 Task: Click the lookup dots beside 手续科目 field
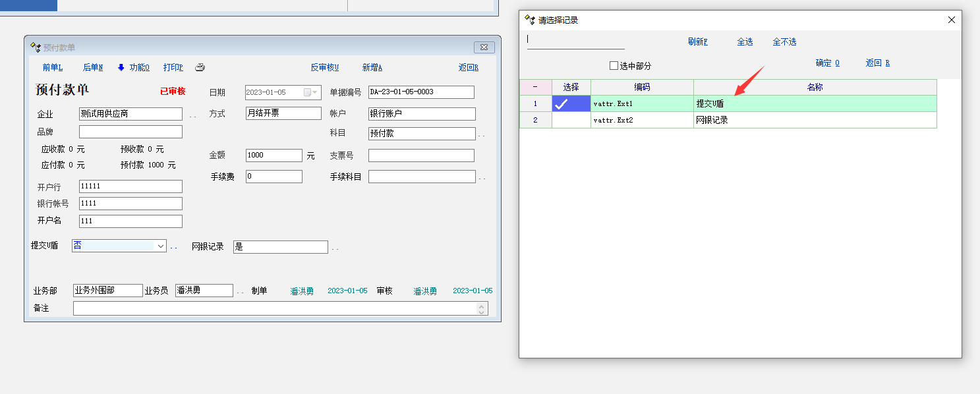click(x=481, y=178)
